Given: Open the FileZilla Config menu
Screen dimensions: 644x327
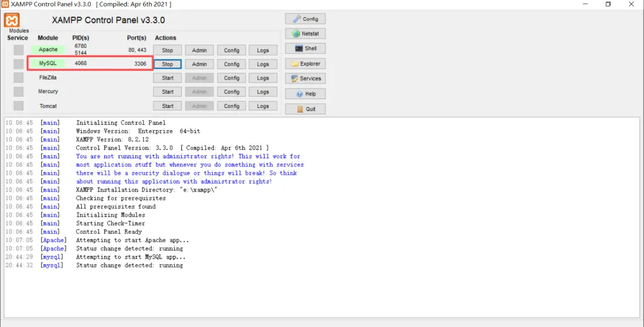Looking at the screenshot, I should coord(231,78).
